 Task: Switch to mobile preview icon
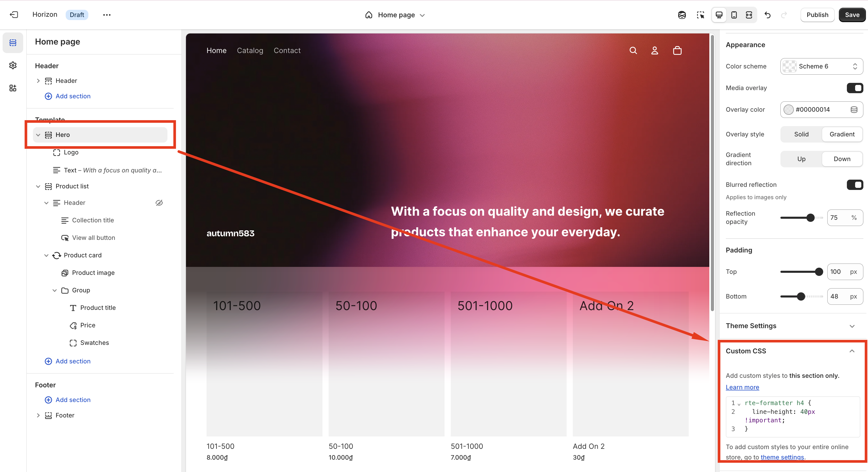click(x=734, y=15)
